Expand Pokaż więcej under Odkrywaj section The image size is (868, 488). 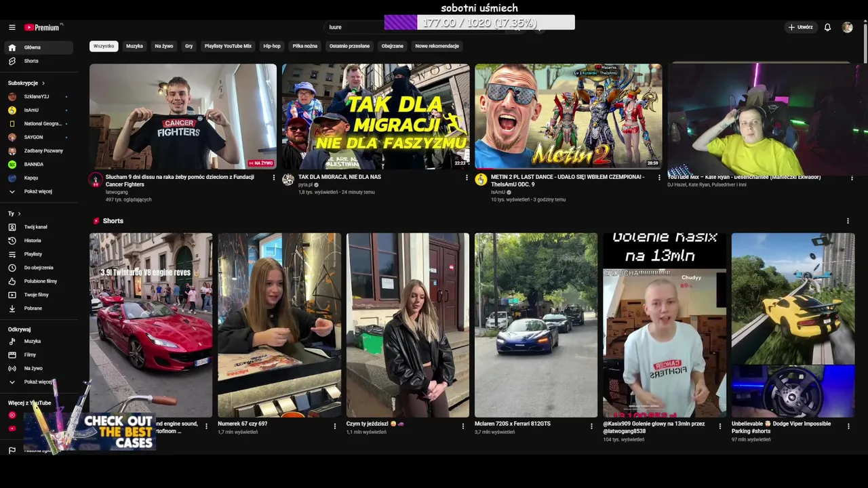point(38,382)
